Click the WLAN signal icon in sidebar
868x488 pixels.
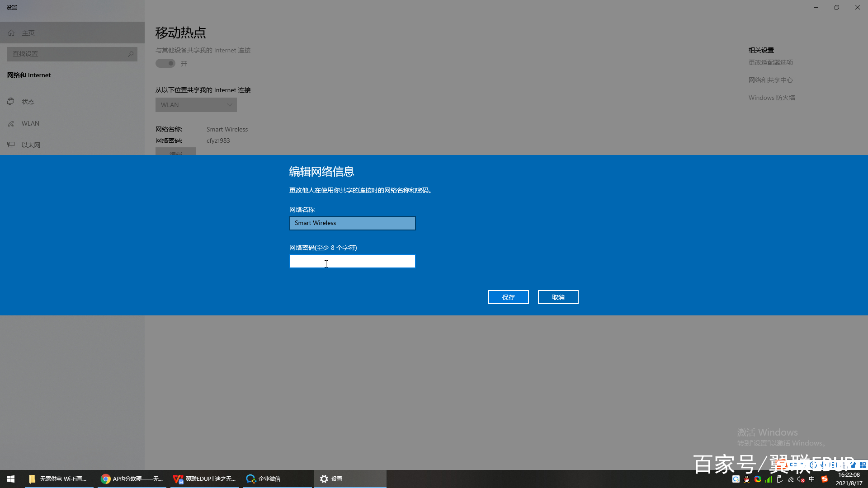click(x=11, y=123)
